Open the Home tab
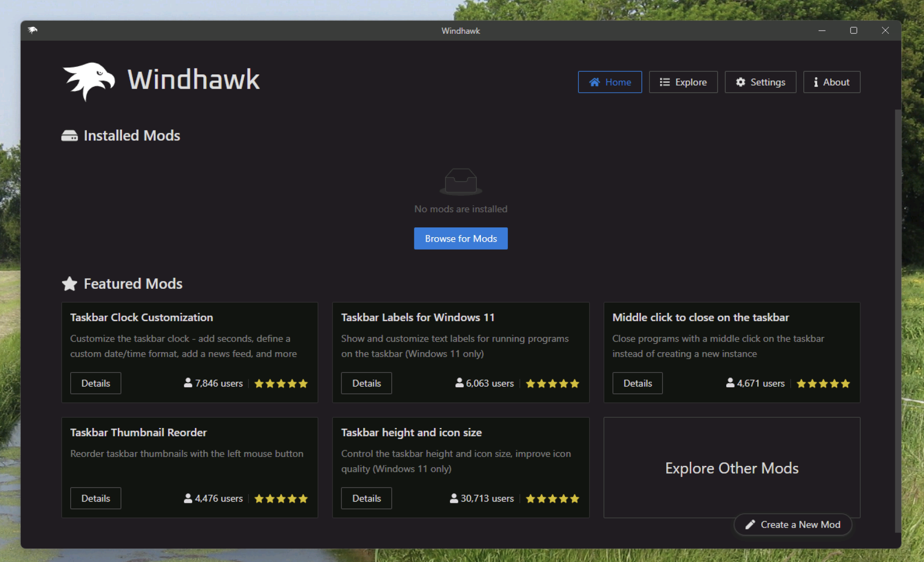The image size is (924, 562). coord(610,82)
